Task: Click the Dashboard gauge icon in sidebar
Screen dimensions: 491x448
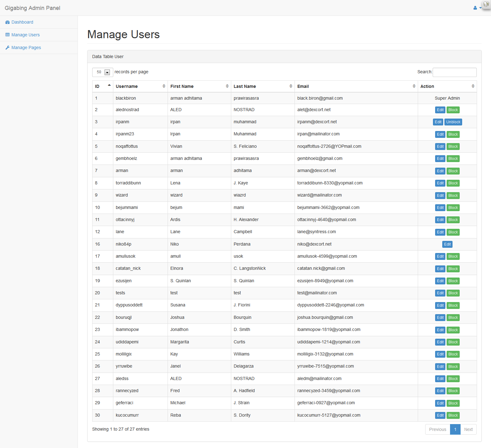Action: [x=7, y=22]
